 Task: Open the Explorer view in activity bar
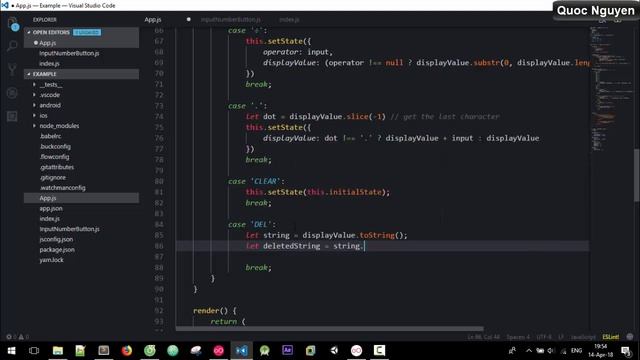12,24
